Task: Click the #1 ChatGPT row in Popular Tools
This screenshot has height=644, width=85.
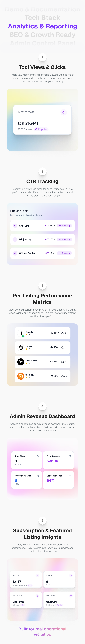Action: tap(42, 226)
